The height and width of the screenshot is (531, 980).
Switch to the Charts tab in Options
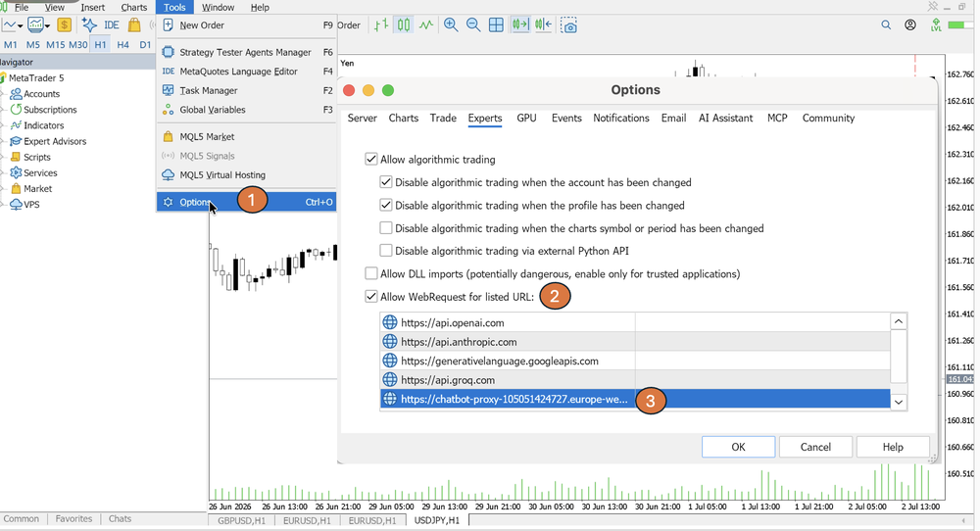(x=403, y=119)
